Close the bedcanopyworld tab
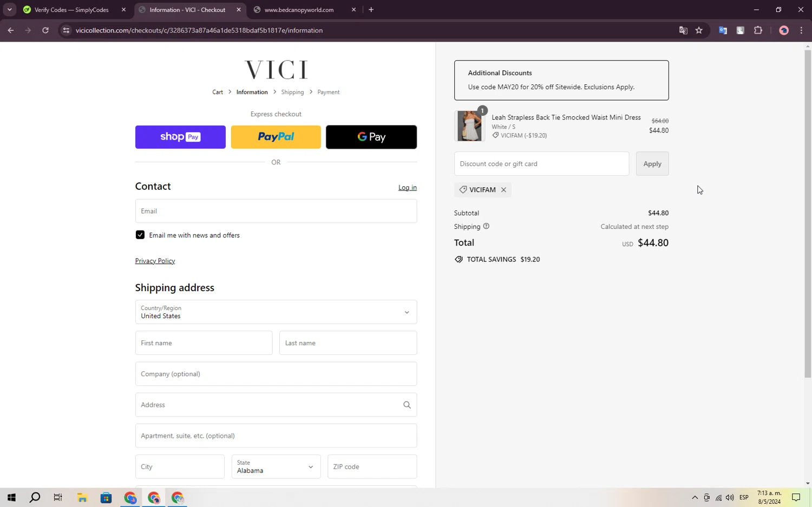Screen dimensions: 812x507 click(x=353, y=10)
